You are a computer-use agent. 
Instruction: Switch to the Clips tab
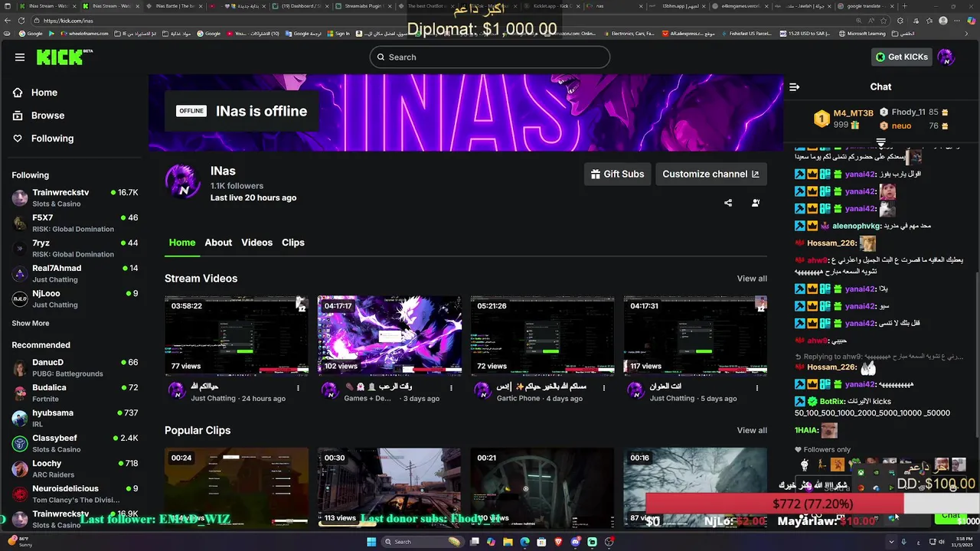click(x=293, y=243)
